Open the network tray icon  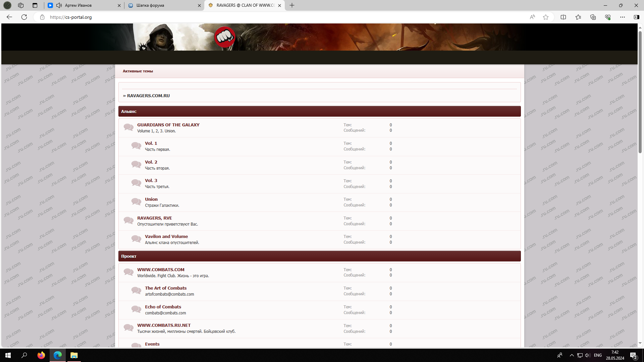580,355
